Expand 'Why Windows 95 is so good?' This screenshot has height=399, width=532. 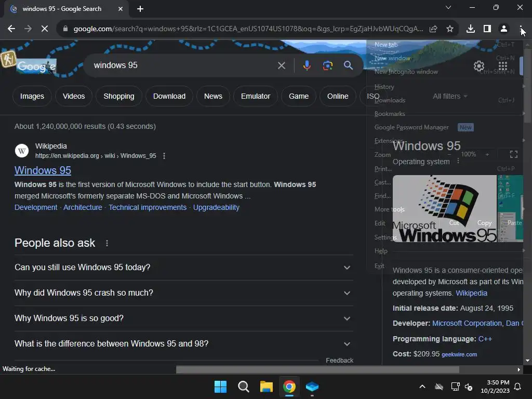183,318
